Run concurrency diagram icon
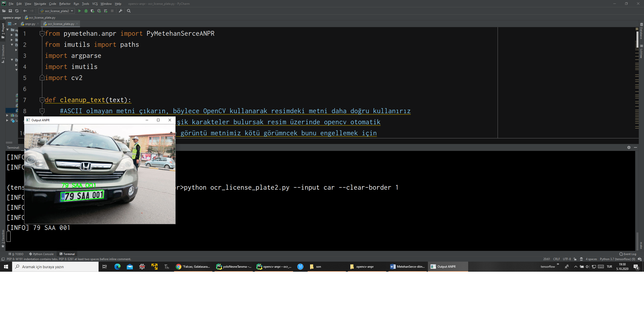Screen dimensions: 644x322 click(x=106, y=11)
